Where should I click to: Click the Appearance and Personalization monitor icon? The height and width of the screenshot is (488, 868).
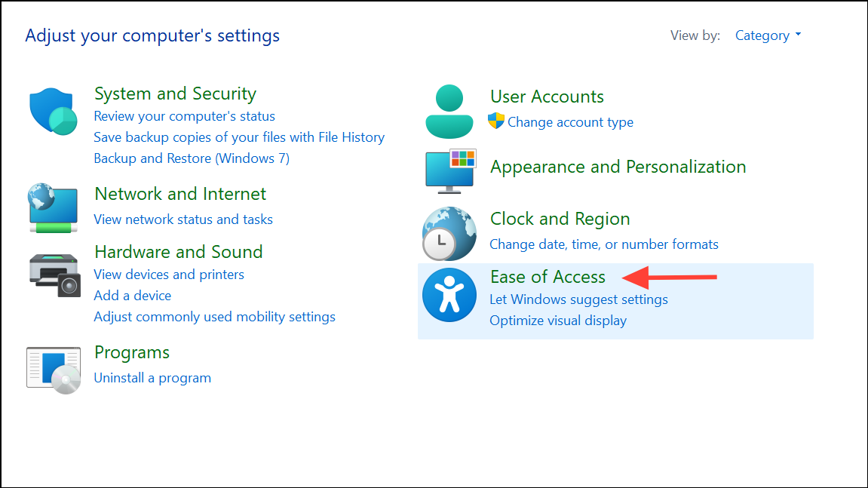point(449,171)
